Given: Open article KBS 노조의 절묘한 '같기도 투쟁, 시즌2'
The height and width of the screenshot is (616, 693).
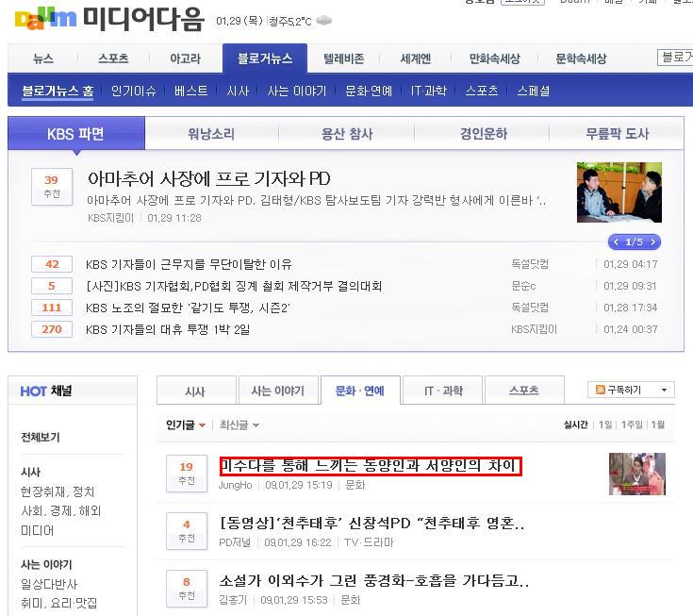Looking at the screenshot, I should (188, 308).
